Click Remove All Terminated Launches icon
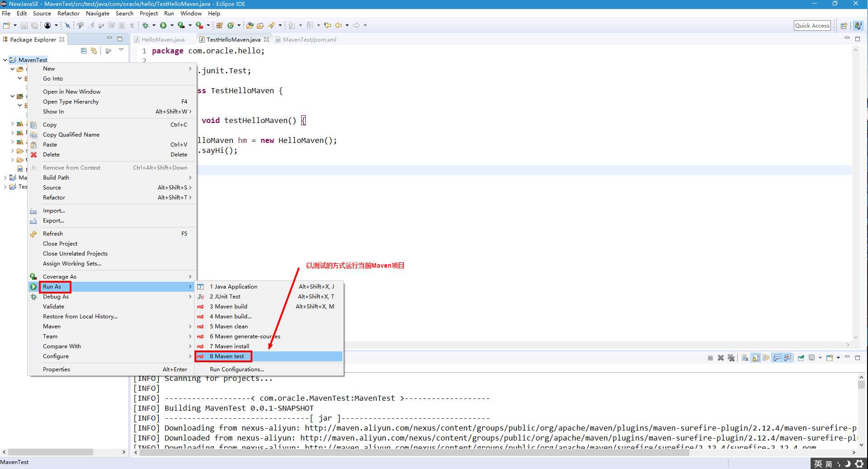The width and height of the screenshot is (868, 469). [731, 358]
